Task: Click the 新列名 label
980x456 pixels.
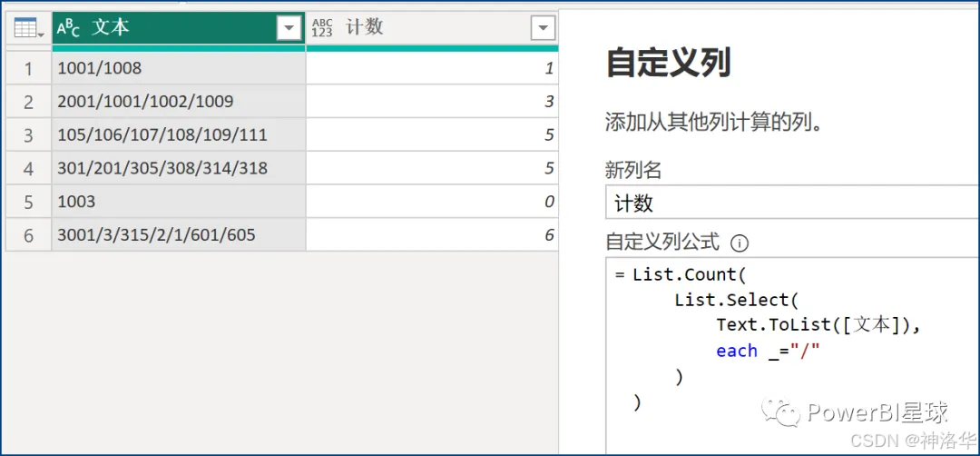Action: [633, 170]
